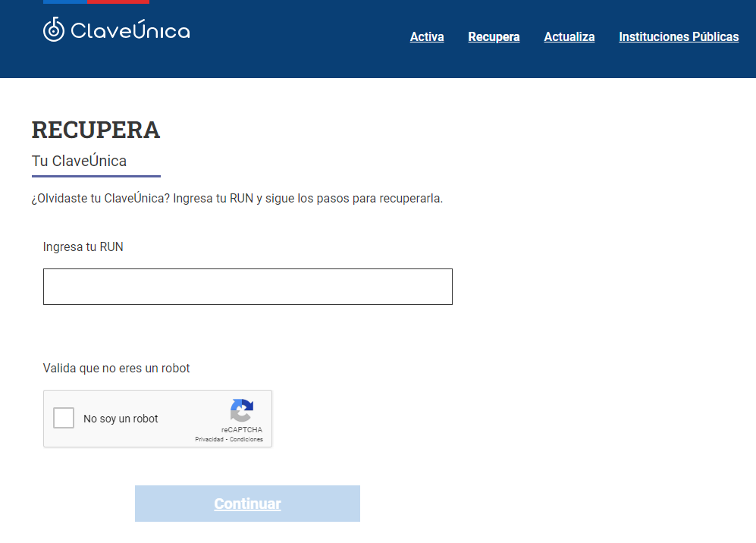Screen dimensions: 756x543
Task: Open the reCAPTCHA Condiciones link
Action: tap(246, 440)
